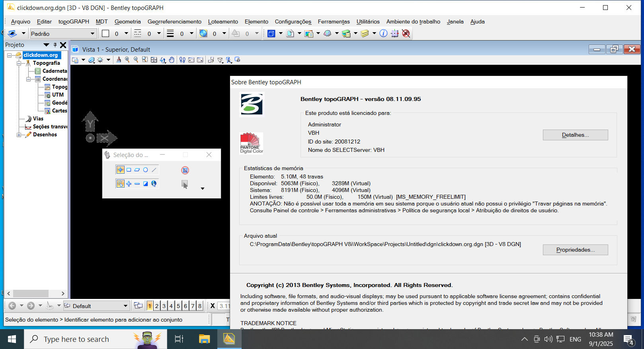644x349 pixels.
Task: Click the Detalhes... button
Action: 575,135
